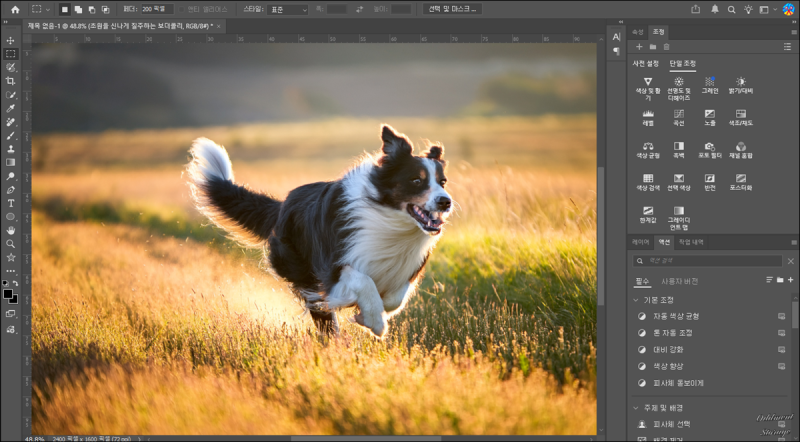
Task: Switch to the 레이어 tab
Action: click(x=640, y=242)
